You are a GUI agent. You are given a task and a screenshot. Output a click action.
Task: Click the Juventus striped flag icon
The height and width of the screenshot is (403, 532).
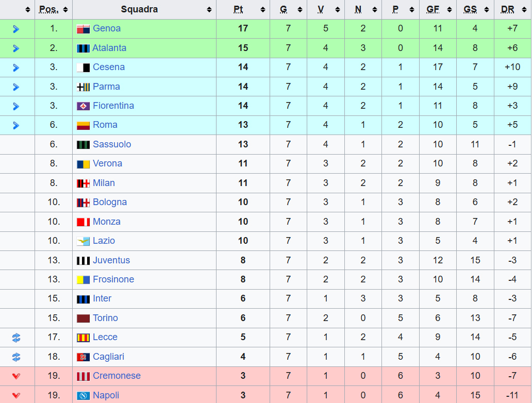(x=83, y=261)
